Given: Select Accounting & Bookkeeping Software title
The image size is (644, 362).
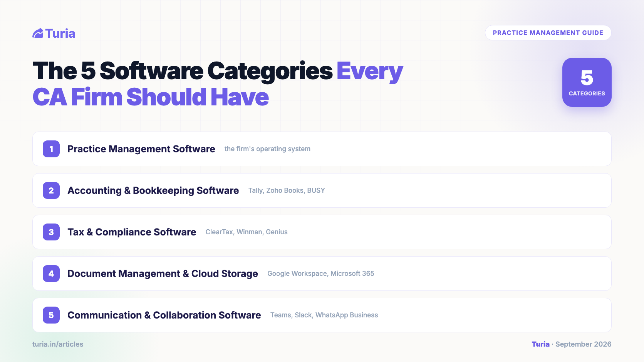Looking at the screenshot, I should [x=153, y=190].
